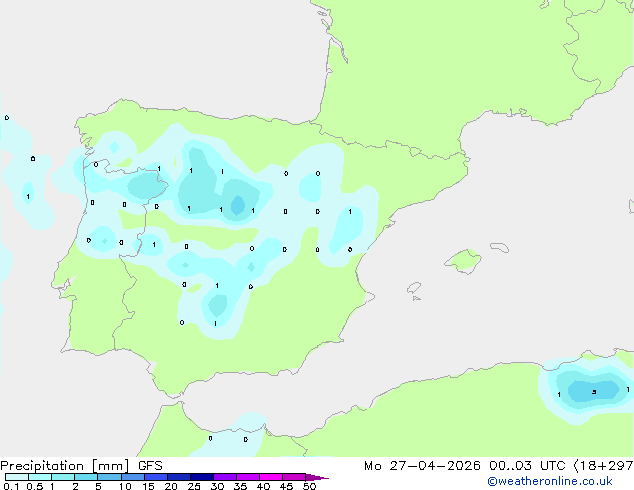This screenshot has width=634, height=490.
Task: Open the weatheronline.co.uk copyright link
Action: [x=550, y=481]
